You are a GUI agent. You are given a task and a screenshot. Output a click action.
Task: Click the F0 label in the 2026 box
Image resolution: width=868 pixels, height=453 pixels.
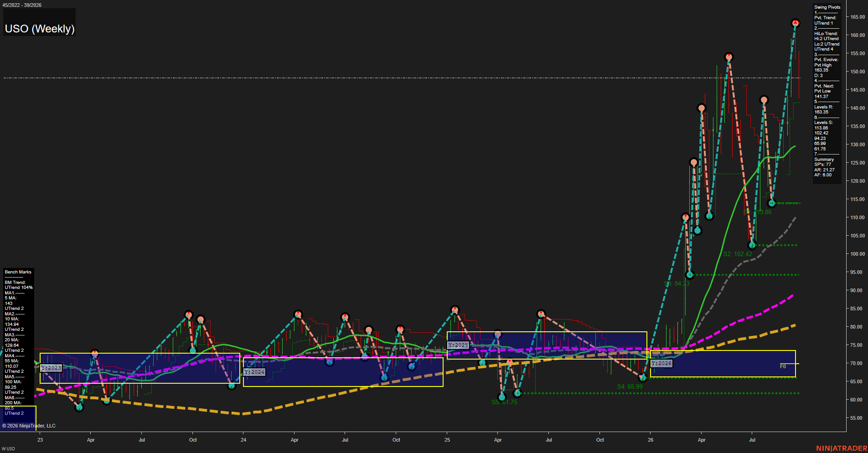(x=783, y=366)
